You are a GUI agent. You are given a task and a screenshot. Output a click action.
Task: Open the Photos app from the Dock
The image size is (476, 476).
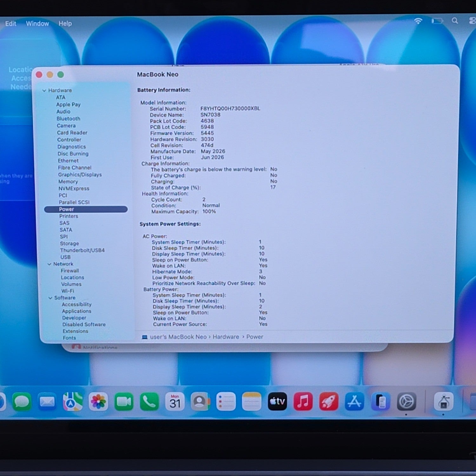click(x=98, y=402)
